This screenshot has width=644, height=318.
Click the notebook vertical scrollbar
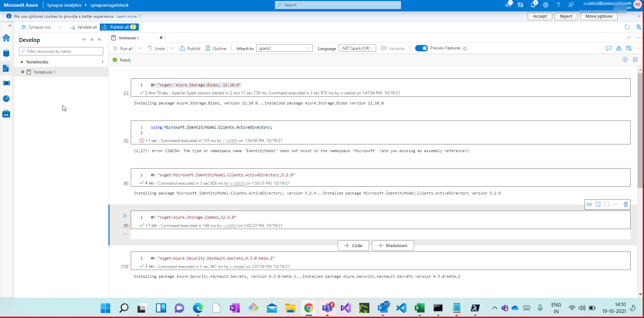tap(640, 130)
